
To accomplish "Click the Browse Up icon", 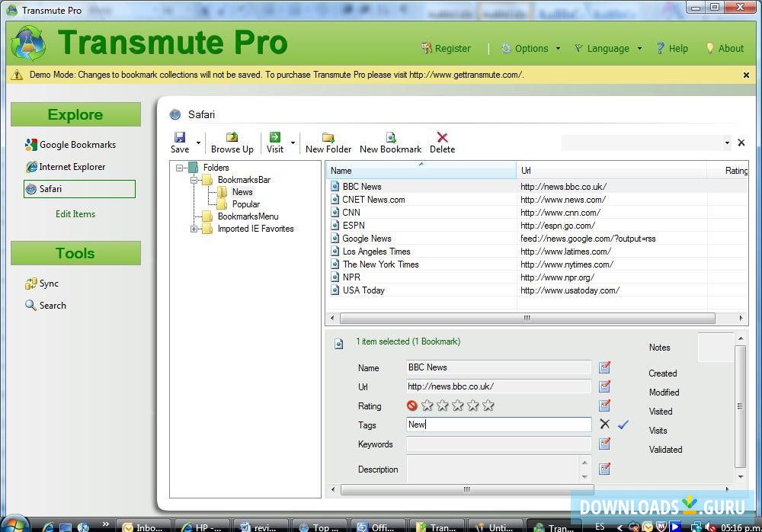I will point(232,138).
